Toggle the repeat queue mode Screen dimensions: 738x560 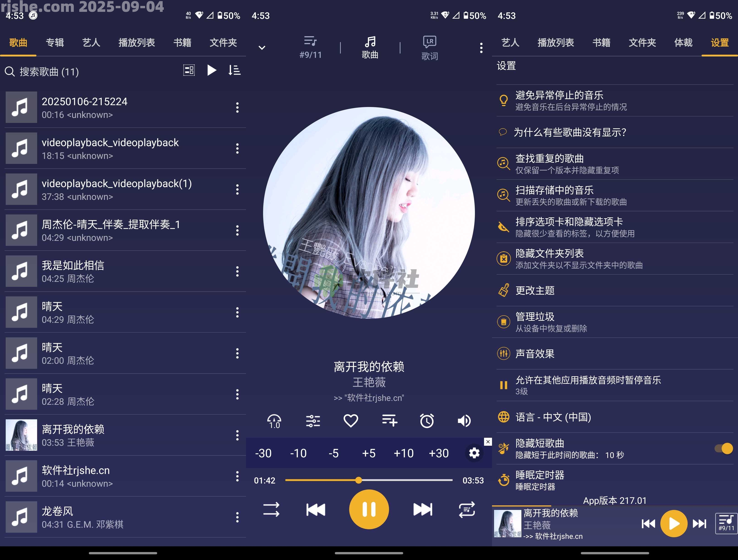click(x=467, y=509)
